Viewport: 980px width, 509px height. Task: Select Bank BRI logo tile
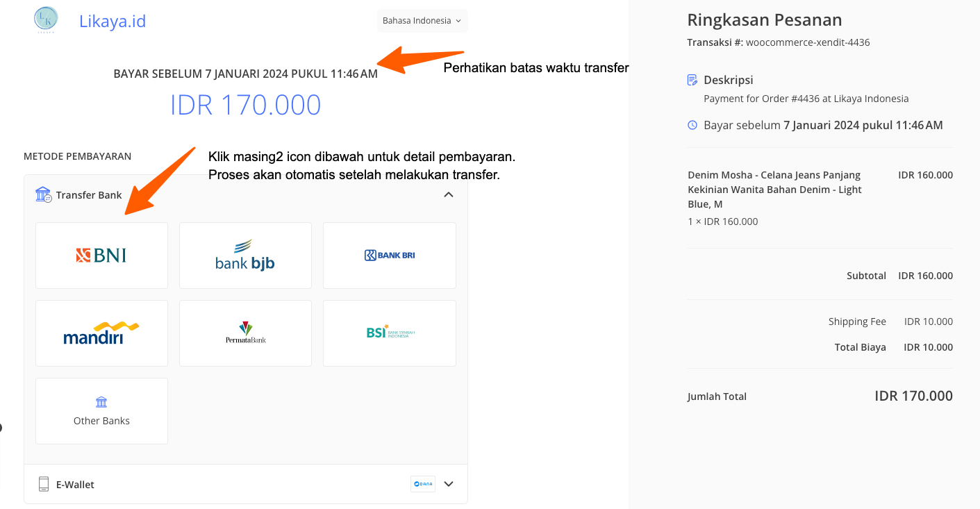point(389,256)
